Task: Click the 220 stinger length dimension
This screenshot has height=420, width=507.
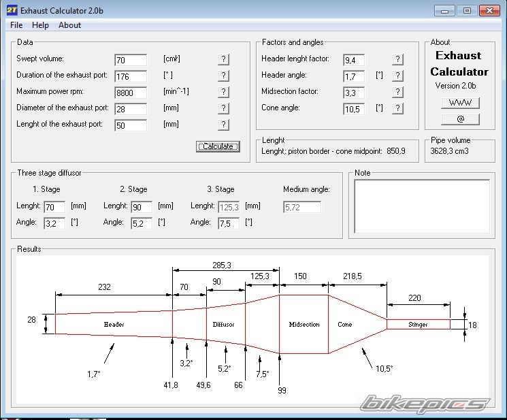Action: point(414,298)
